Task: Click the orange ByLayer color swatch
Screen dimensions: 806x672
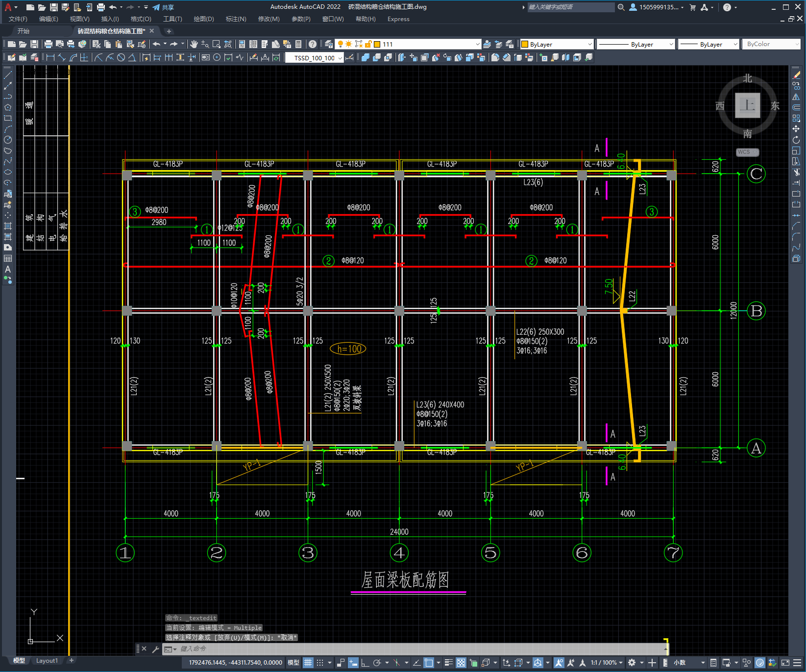Action: click(525, 44)
